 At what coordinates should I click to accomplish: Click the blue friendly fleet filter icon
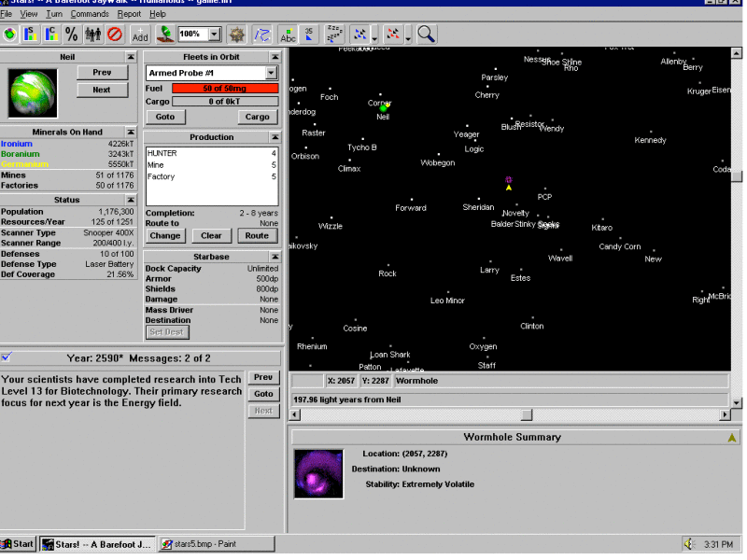360,35
